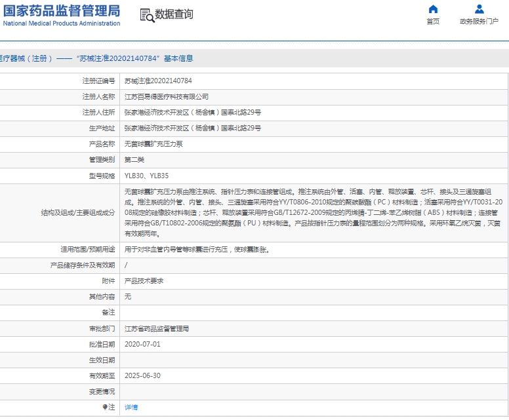Click registrant name 江苏百易得医疗科技有限公司
This screenshot has height=420, width=509.
click(x=167, y=97)
